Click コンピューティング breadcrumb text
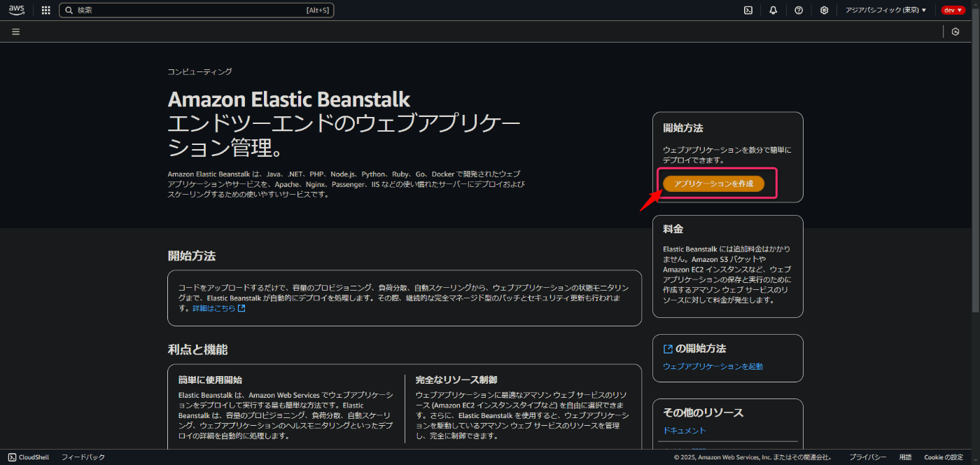Screen dimensions: 980x465 click(x=199, y=71)
